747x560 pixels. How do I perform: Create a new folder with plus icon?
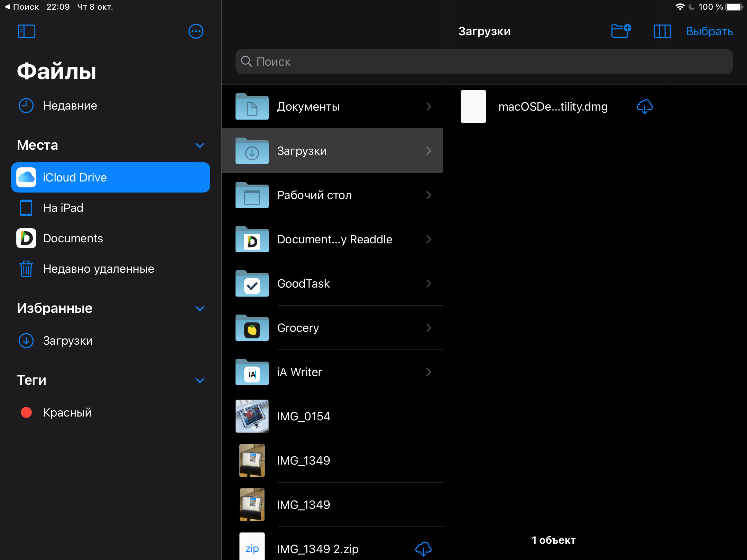621,31
